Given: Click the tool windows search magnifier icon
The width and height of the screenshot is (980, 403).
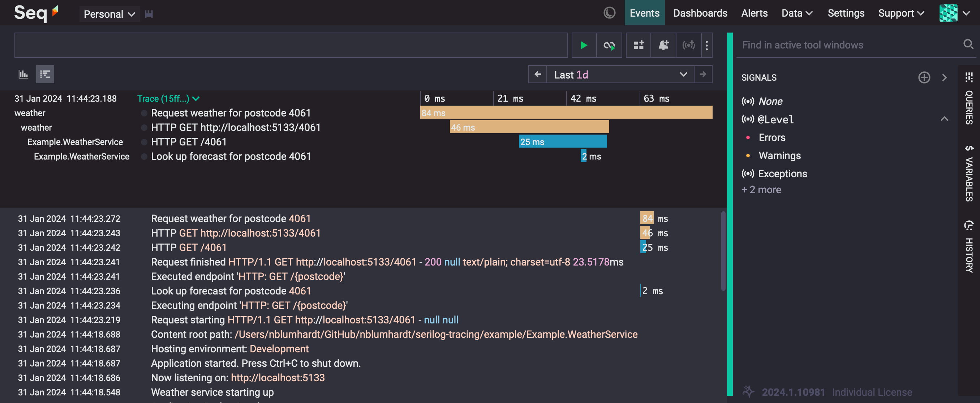Looking at the screenshot, I should (x=968, y=44).
